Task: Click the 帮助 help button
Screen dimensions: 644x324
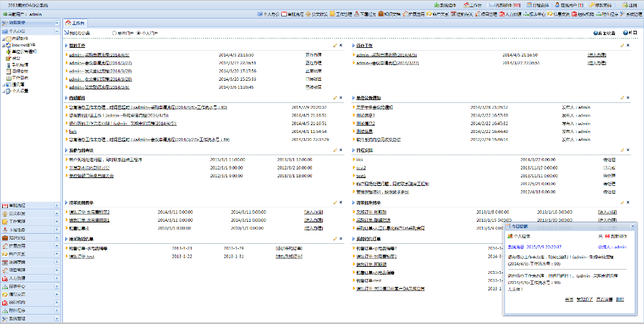Action: [630, 33]
